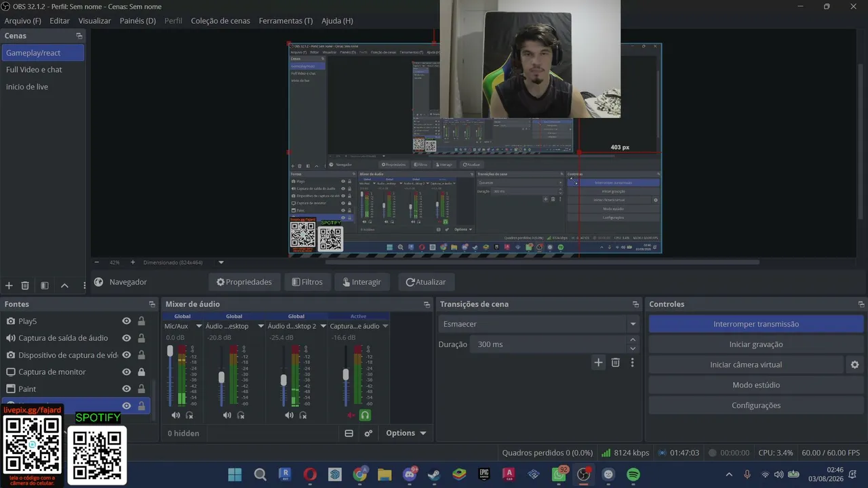
Task: Open virtual camera settings gear
Action: [854, 365]
